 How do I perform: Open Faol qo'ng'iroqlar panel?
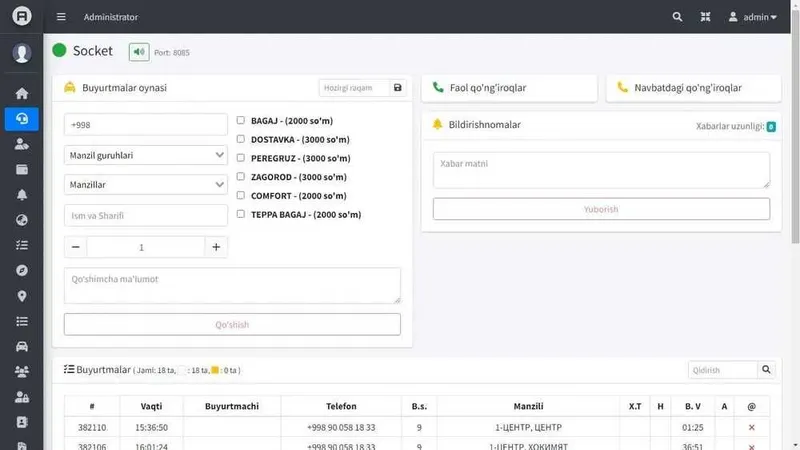click(509, 88)
